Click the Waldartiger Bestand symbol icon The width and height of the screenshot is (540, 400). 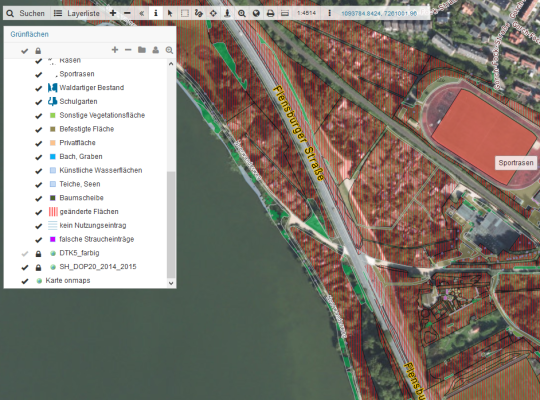coord(52,88)
